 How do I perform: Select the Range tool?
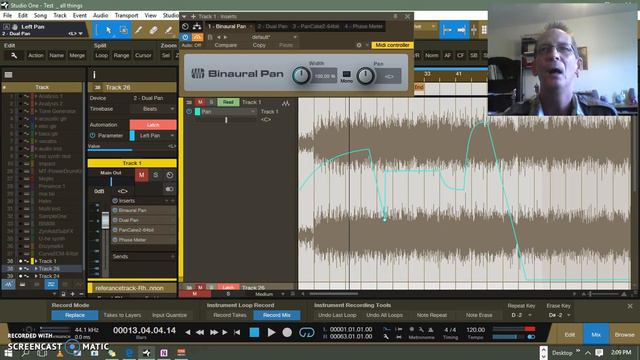tap(123, 30)
